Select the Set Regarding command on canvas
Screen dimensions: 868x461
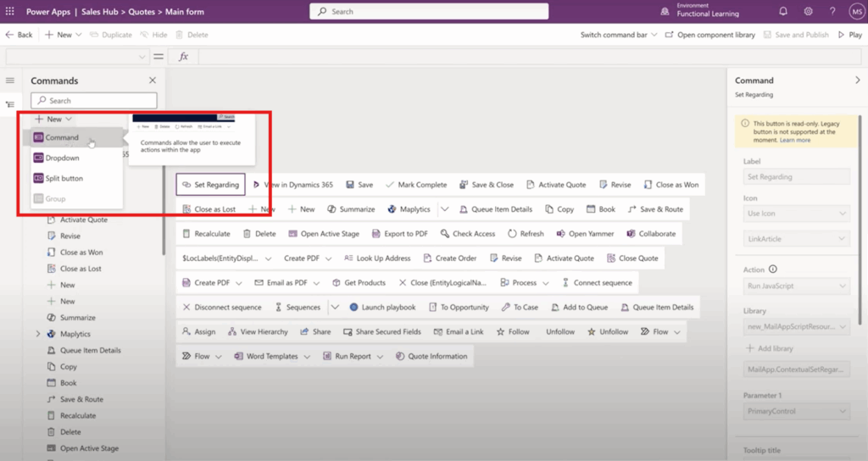click(211, 185)
